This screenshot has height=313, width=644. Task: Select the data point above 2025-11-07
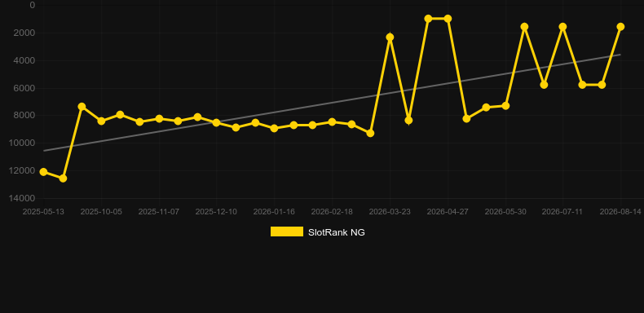pyautogui.click(x=159, y=119)
